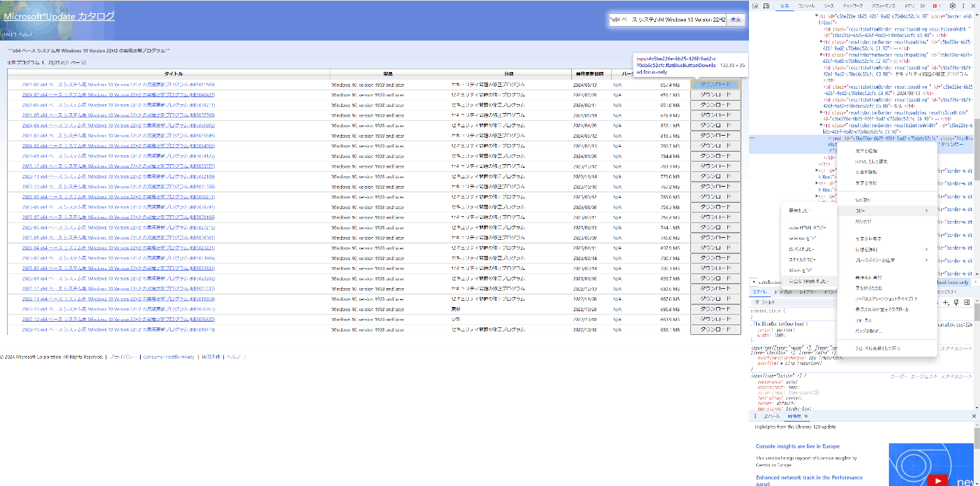Choose 要素を削除 from the context menu

tap(887, 183)
